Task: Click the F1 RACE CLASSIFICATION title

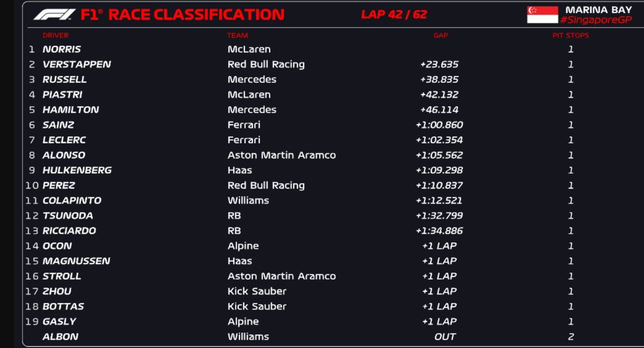Action: pos(182,15)
